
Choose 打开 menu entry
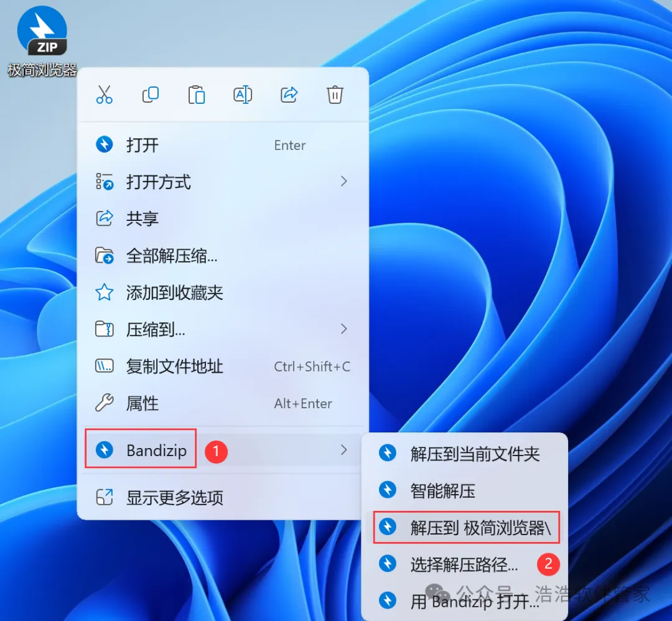pyautogui.click(x=223, y=145)
